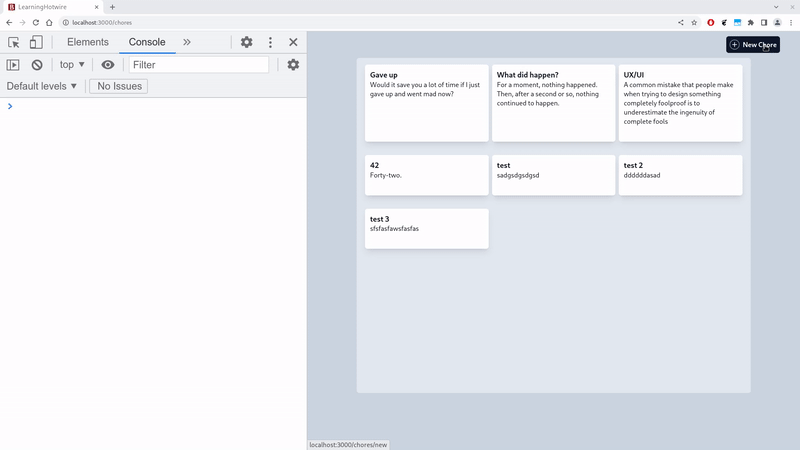Show the console sidebar icon

click(x=13, y=65)
